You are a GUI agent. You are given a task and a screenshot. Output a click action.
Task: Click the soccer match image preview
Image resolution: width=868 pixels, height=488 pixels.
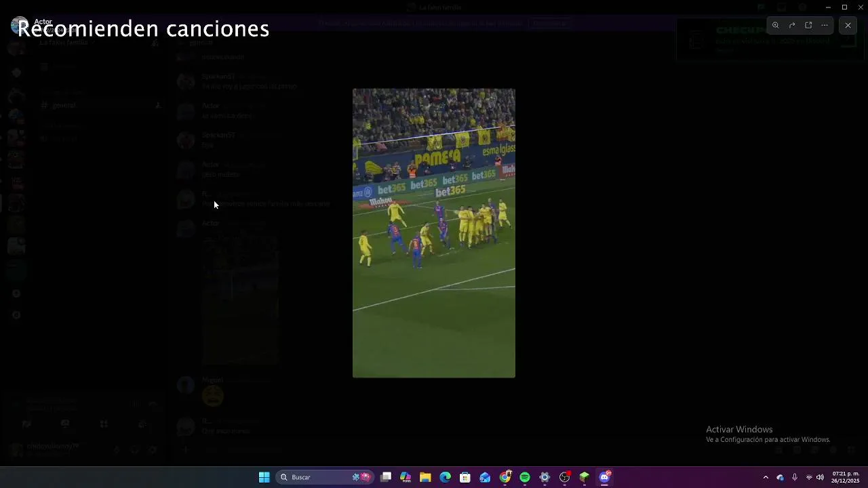[434, 233]
